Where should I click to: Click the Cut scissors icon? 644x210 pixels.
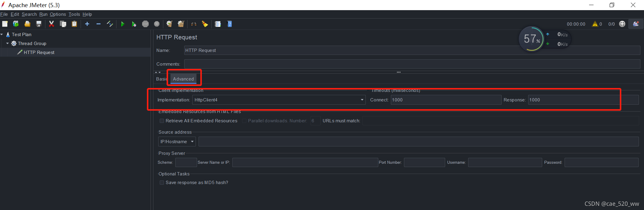(x=51, y=24)
